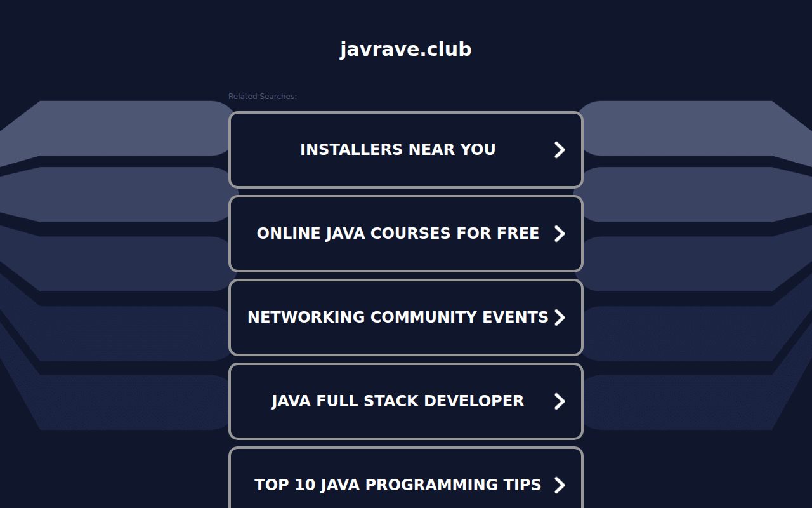Click the javrave.club page title
812x508 pixels.
(405, 49)
